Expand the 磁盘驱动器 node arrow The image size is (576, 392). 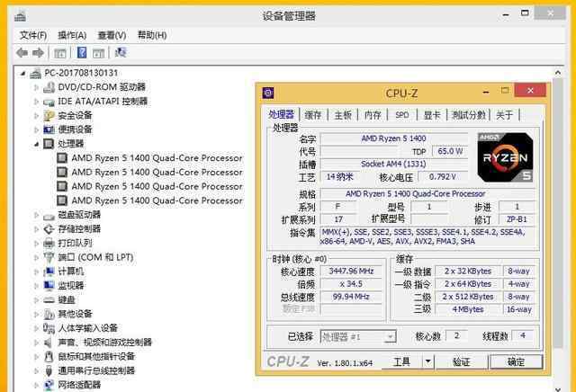(x=36, y=215)
